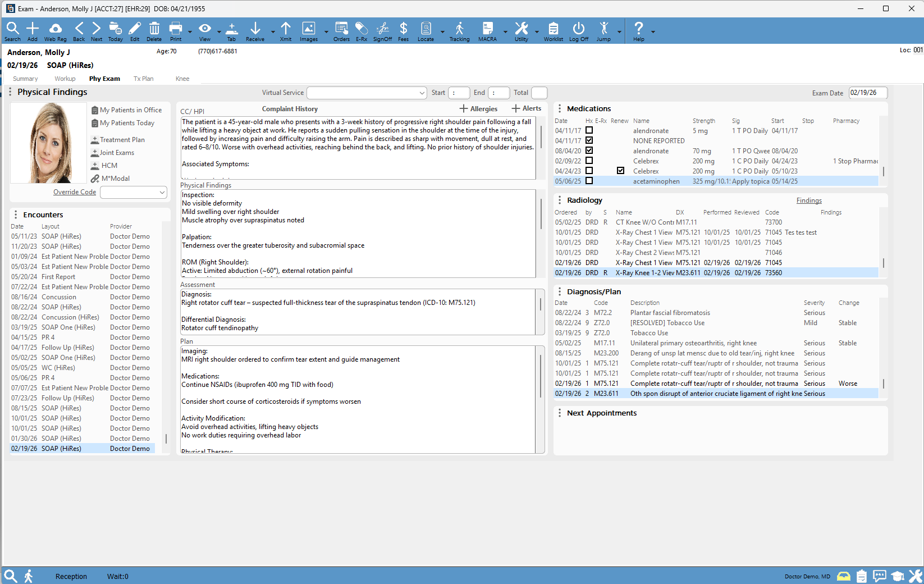The width and height of the screenshot is (924, 584).
Task: Go to Next record arrow
Action: click(x=97, y=31)
